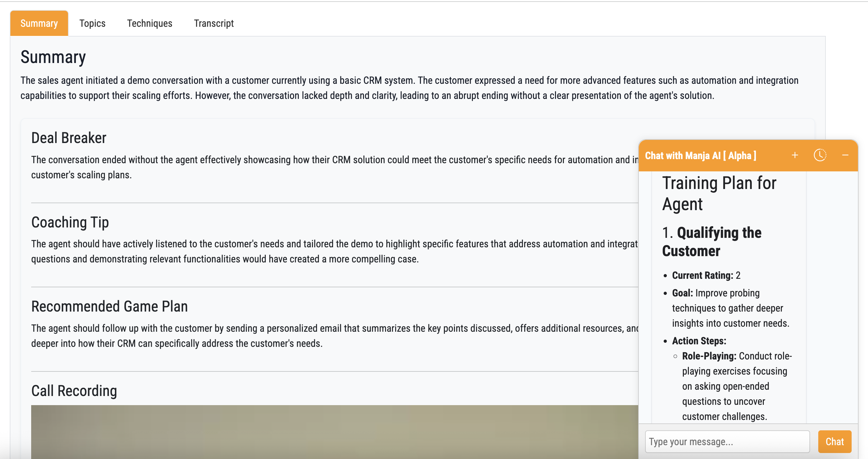Click the Training Plan for Agent heading
The height and width of the screenshot is (459, 868).
click(719, 193)
